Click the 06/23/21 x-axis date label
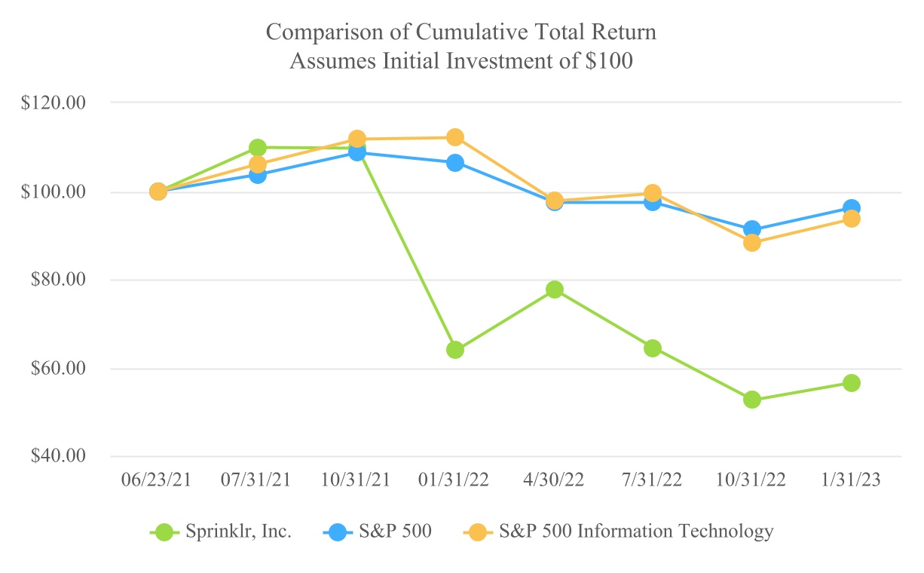 pyautogui.click(x=158, y=480)
